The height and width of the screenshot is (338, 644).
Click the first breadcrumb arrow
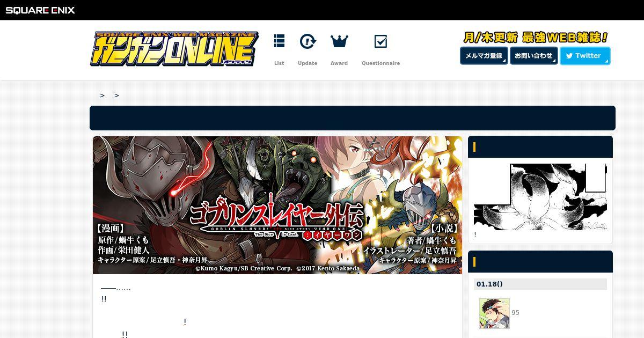click(x=103, y=95)
